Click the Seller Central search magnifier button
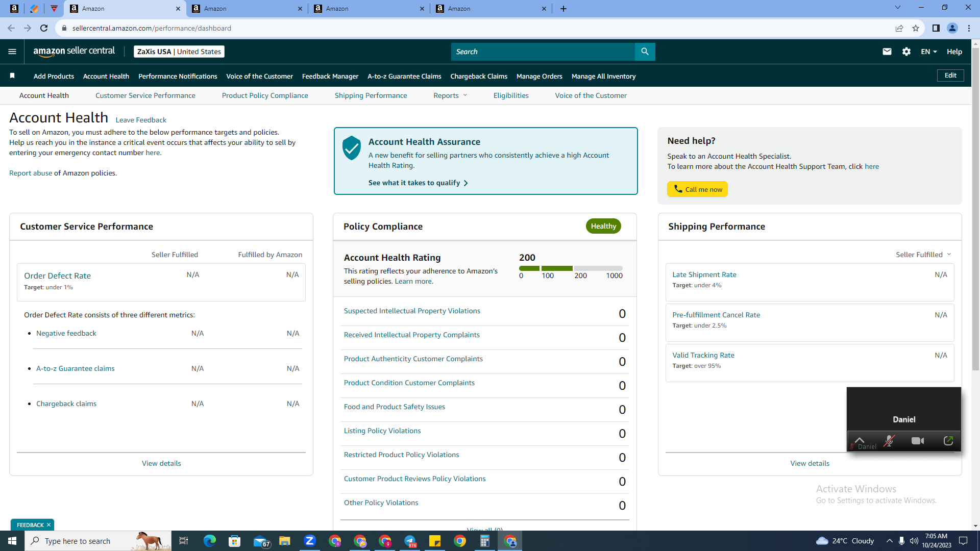980x551 pixels. click(x=645, y=52)
